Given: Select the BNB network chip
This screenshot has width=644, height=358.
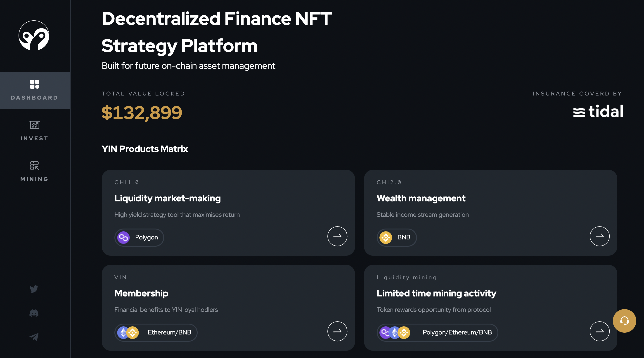Looking at the screenshot, I should (x=396, y=237).
